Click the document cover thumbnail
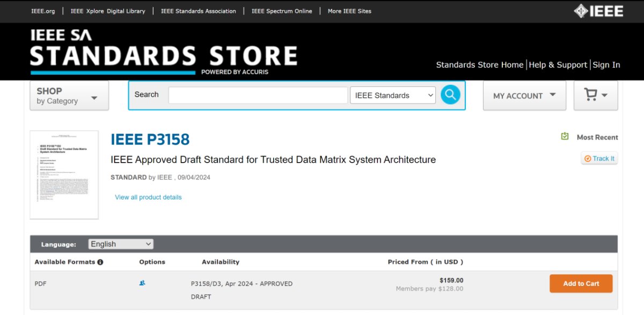The image size is (644, 315). [64, 174]
